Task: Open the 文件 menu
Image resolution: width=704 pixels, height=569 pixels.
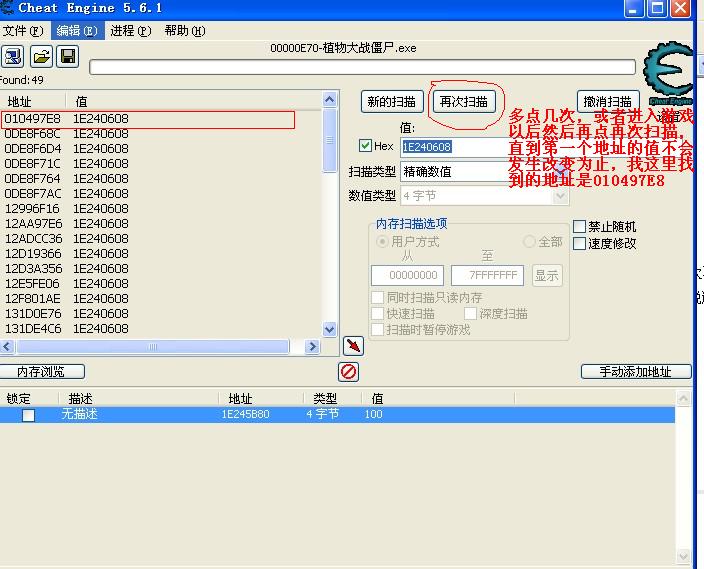Action: 23,31
